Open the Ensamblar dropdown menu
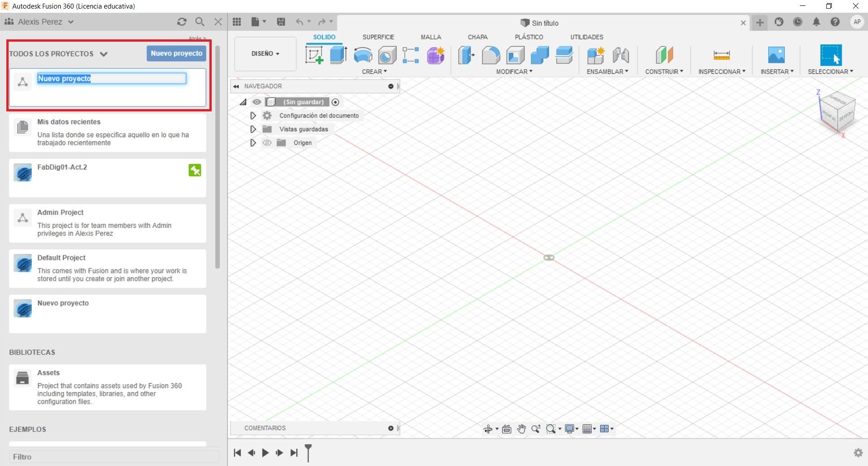Screen dimensions: 868x466 [607, 72]
